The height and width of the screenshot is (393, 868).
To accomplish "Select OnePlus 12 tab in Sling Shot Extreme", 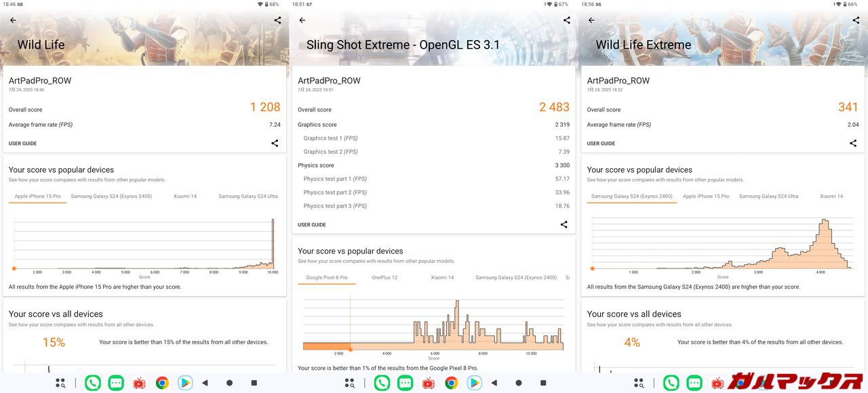I will (x=384, y=278).
